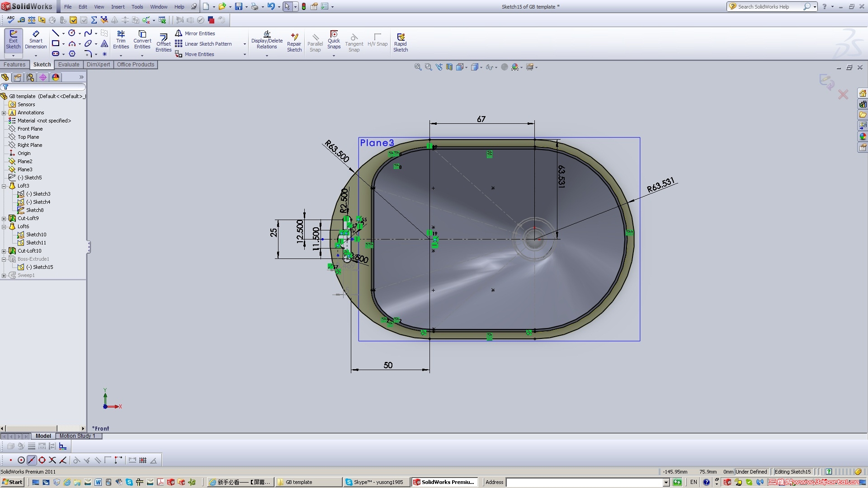868x488 pixels.
Task: Select the Motion Study 1 tab
Action: tap(77, 436)
